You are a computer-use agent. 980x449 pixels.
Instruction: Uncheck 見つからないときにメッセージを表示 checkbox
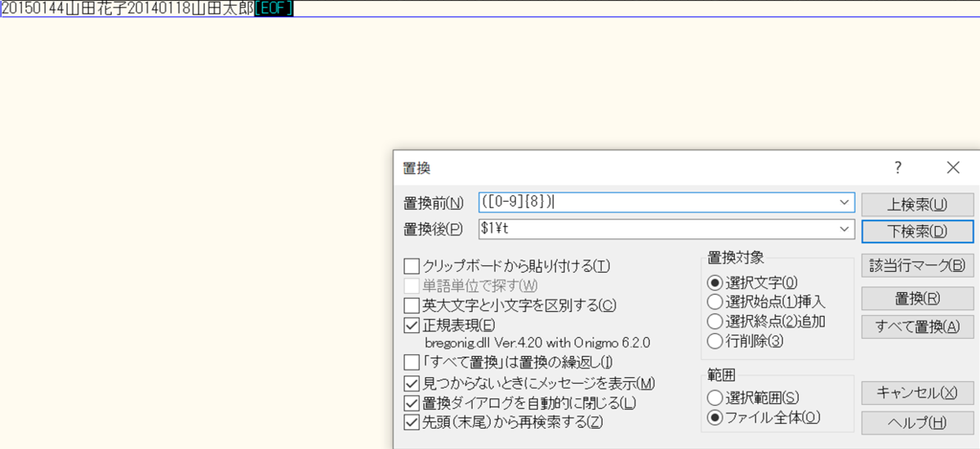click(x=412, y=383)
